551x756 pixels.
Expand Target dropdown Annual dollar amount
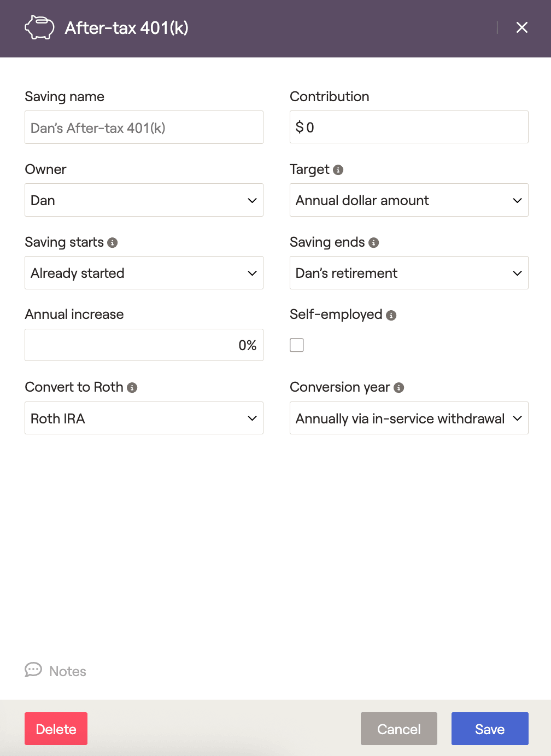point(409,200)
